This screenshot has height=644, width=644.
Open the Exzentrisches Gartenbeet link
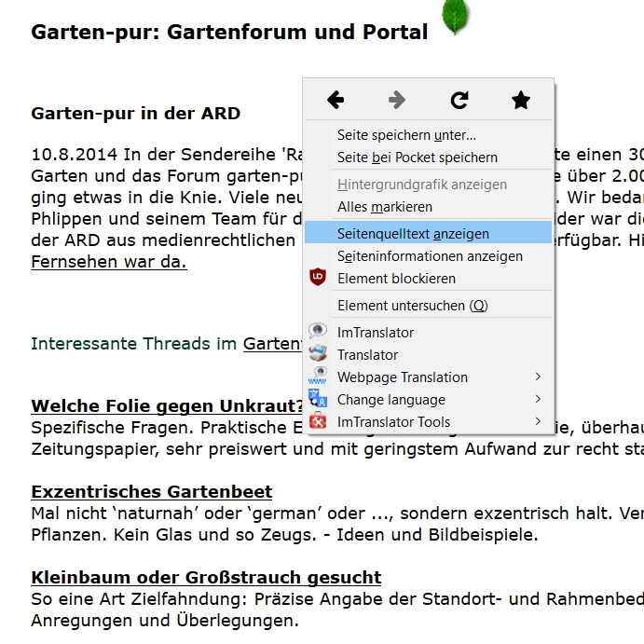tap(152, 491)
